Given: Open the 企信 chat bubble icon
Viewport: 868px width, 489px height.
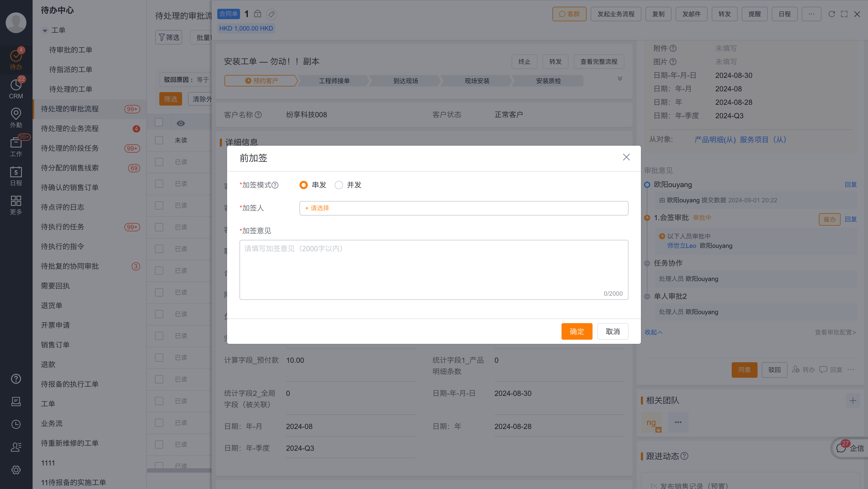Looking at the screenshot, I should (x=841, y=448).
